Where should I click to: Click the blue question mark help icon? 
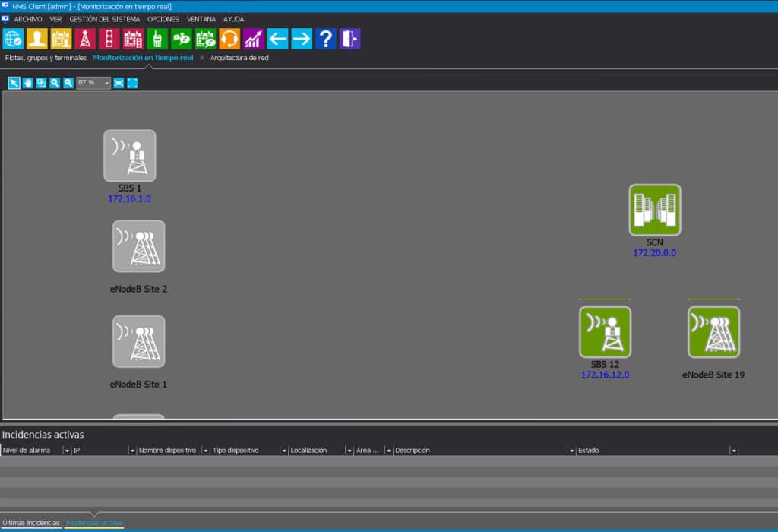coord(325,39)
